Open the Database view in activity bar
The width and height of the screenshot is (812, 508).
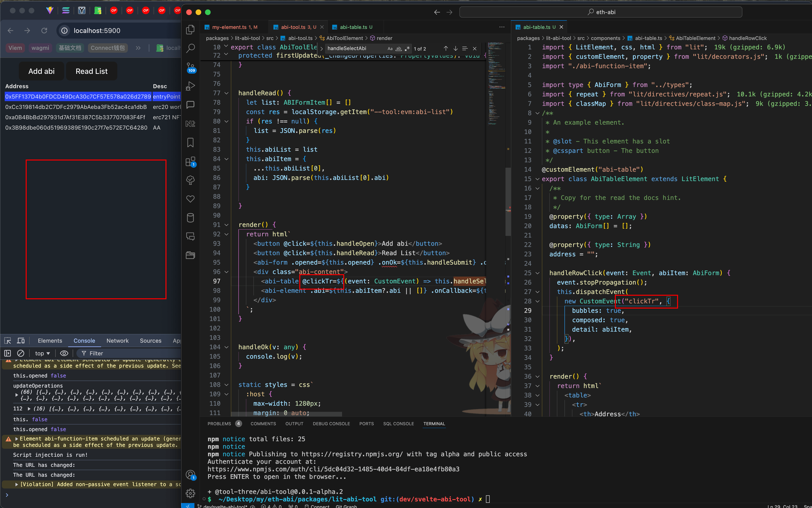click(x=190, y=218)
